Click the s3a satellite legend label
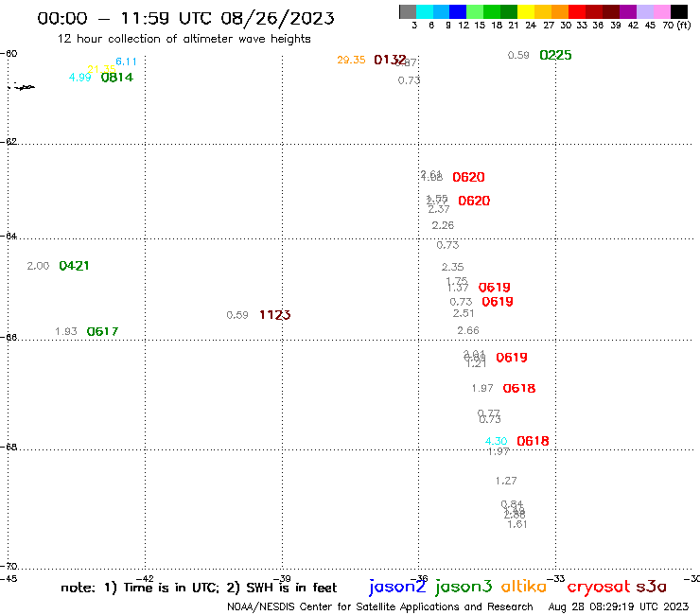Screen dimensions: 700x615 tap(651, 587)
